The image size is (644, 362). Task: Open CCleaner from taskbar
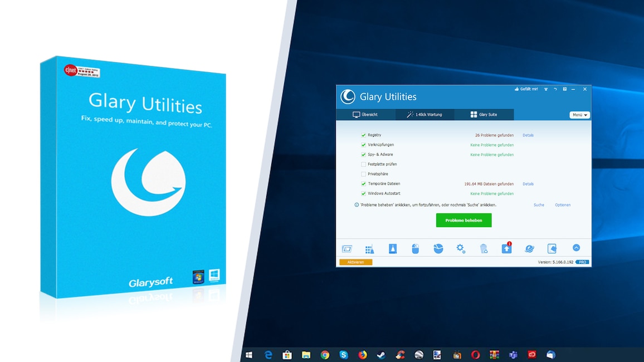point(400,355)
